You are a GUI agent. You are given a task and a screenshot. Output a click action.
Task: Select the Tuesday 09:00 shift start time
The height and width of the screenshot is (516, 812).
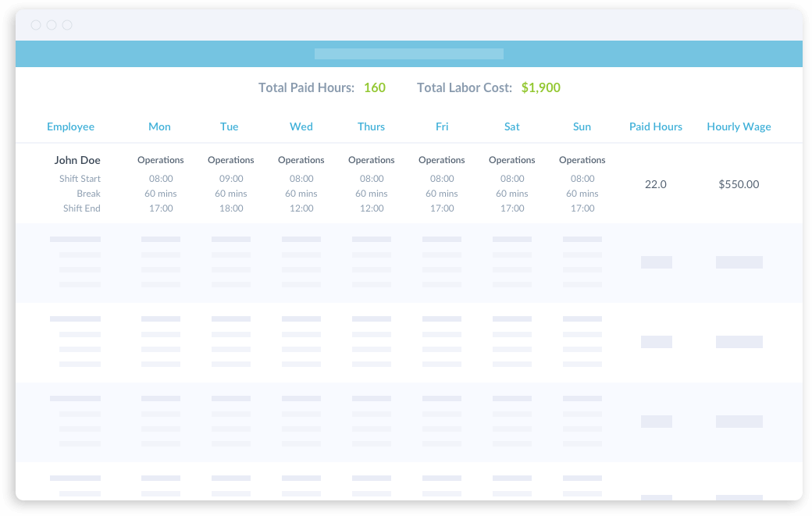coord(231,178)
